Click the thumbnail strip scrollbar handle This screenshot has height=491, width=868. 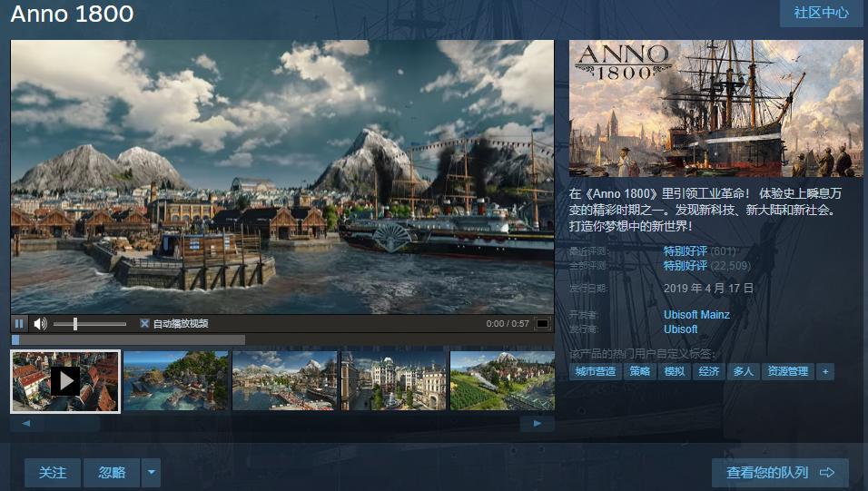coord(73,424)
